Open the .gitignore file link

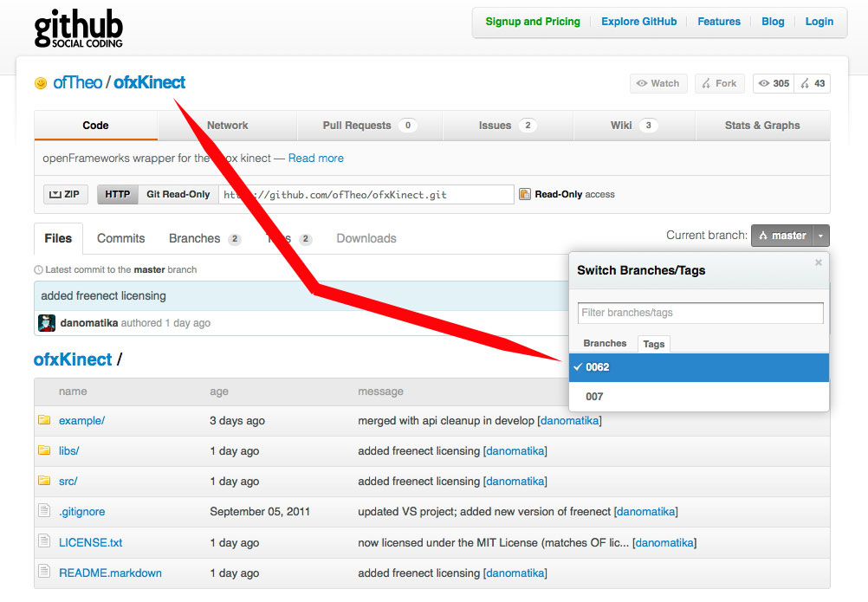coord(82,512)
